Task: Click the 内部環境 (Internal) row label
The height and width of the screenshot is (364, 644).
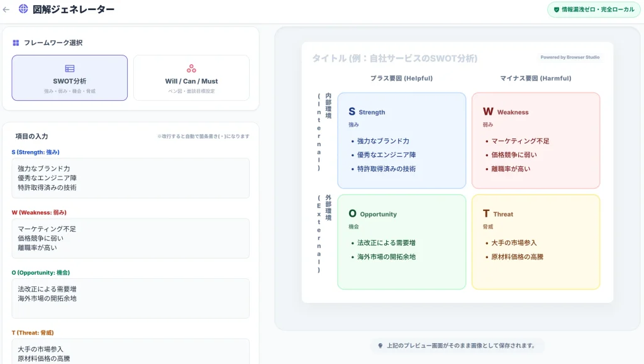Action: (x=323, y=132)
